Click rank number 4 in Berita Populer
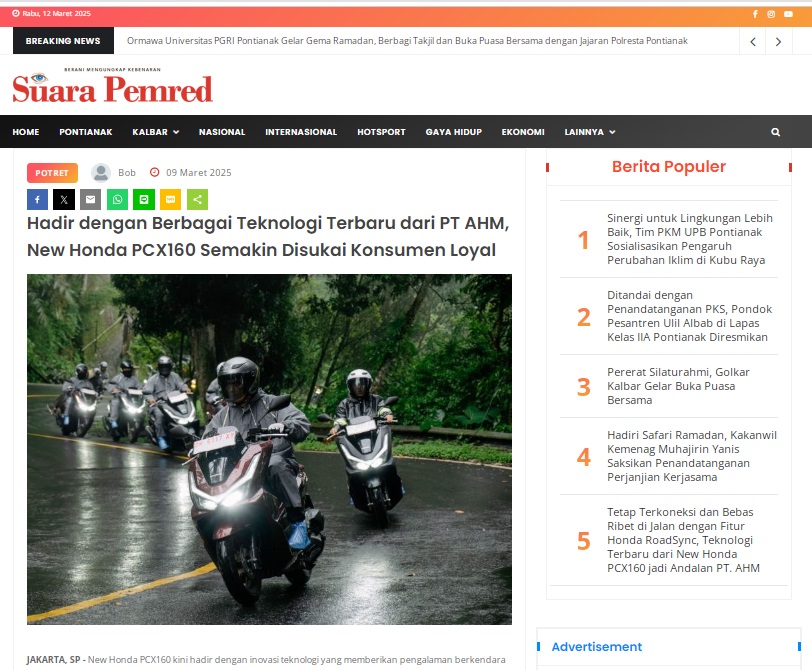The image size is (812, 670). (x=584, y=457)
